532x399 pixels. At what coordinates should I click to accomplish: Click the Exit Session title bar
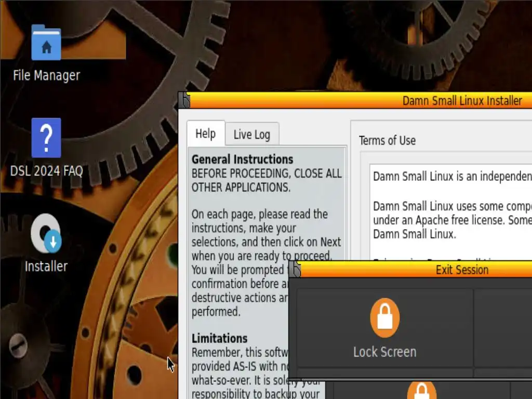coord(416,270)
